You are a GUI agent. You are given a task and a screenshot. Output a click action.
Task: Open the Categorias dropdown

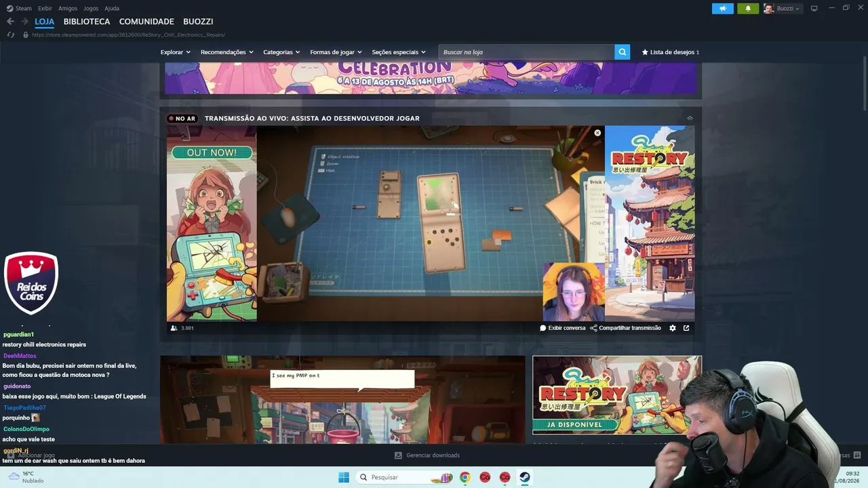click(x=281, y=52)
